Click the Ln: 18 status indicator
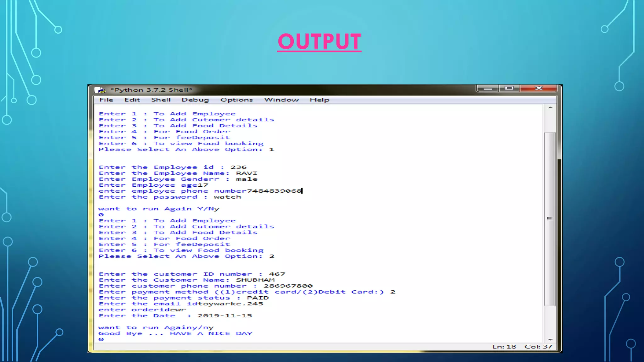Screen dimensions: 644x362 [504, 347]
